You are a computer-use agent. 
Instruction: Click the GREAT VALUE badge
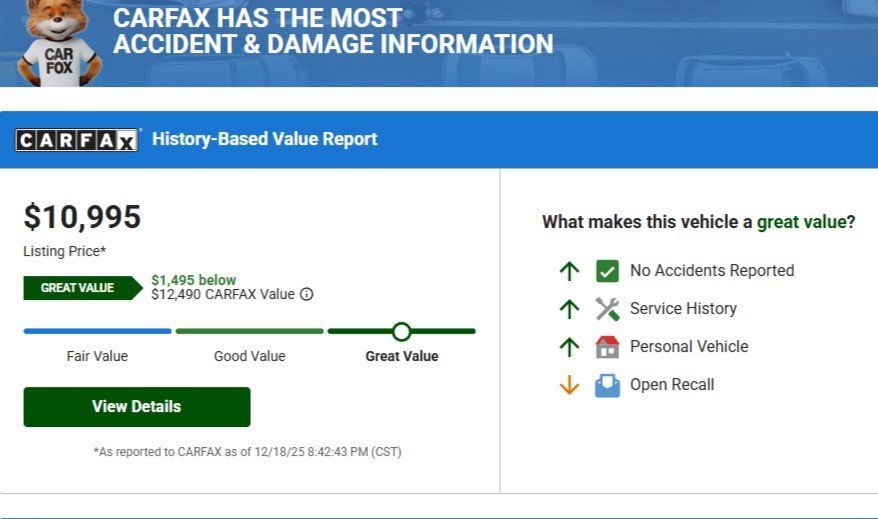[x=80, y=288]
